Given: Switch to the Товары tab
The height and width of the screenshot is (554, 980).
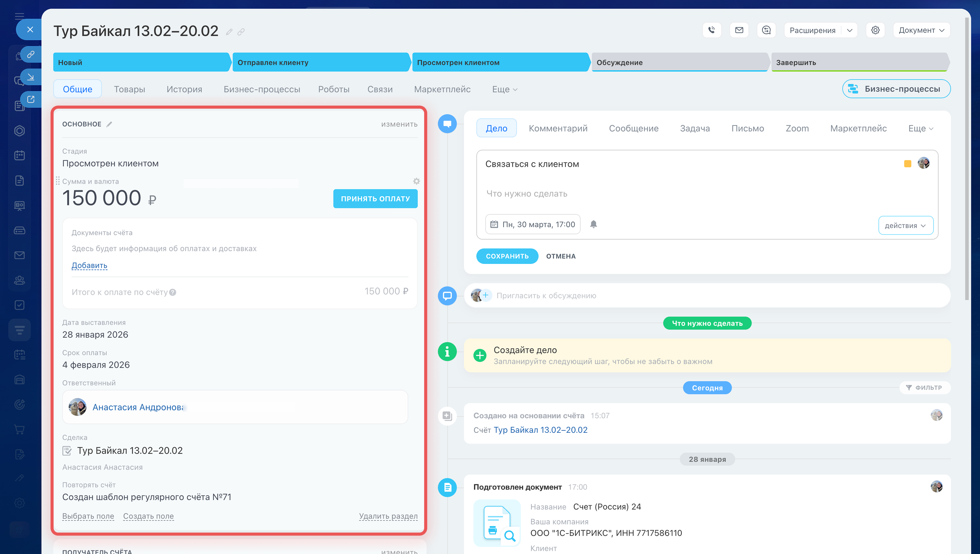Looking at the screenshot, I should click(x=129, y=89).
